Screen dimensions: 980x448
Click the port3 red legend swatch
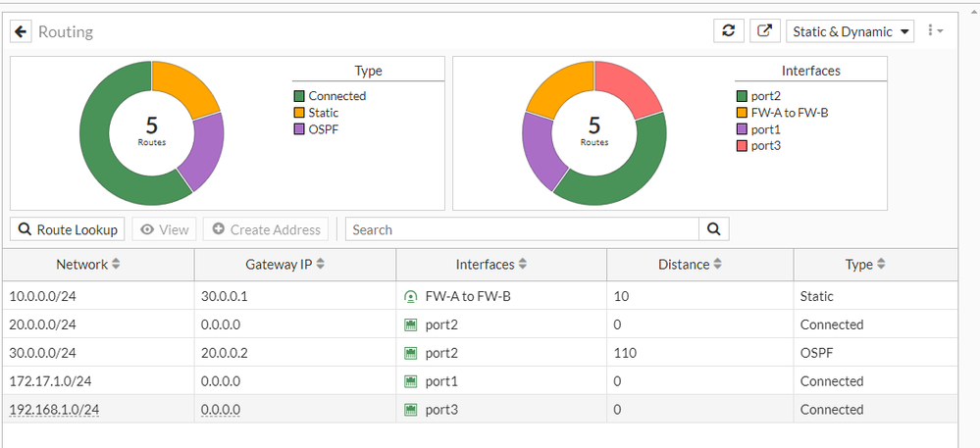point(743,146)
